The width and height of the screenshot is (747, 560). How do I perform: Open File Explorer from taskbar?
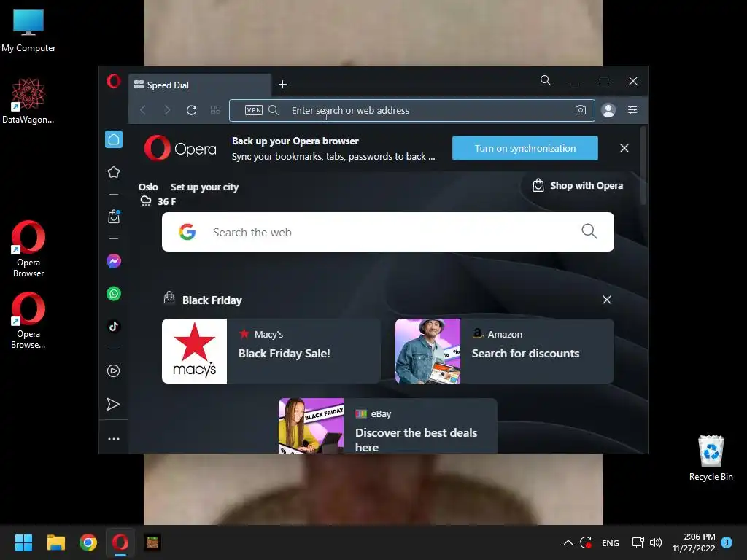pyautogui.click(x=55, y=542)
